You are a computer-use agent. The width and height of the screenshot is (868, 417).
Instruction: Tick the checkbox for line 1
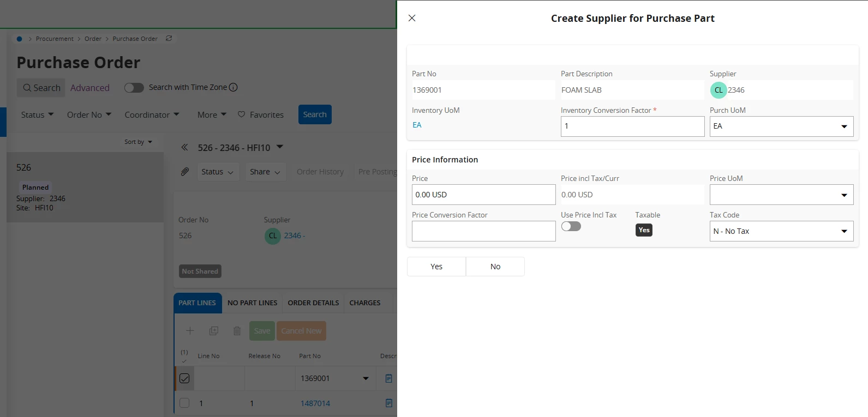(184, 403)
